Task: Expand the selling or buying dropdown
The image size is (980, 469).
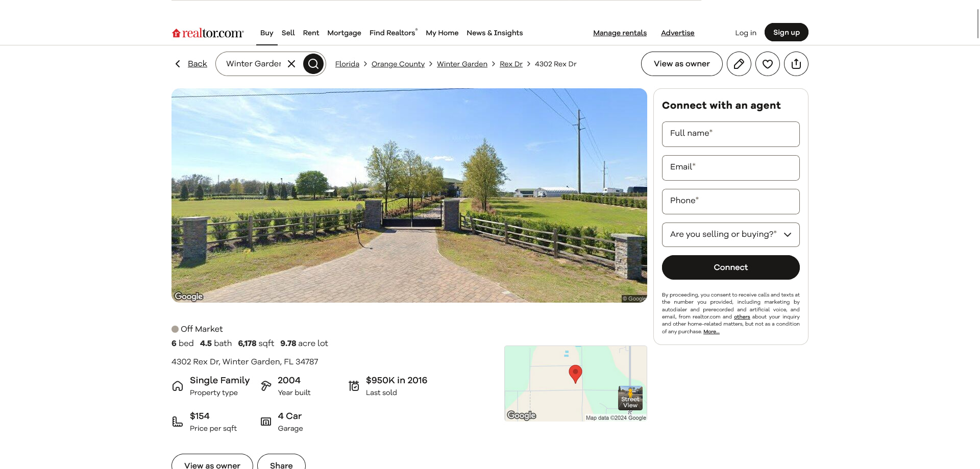Action: tap(730, 235)
